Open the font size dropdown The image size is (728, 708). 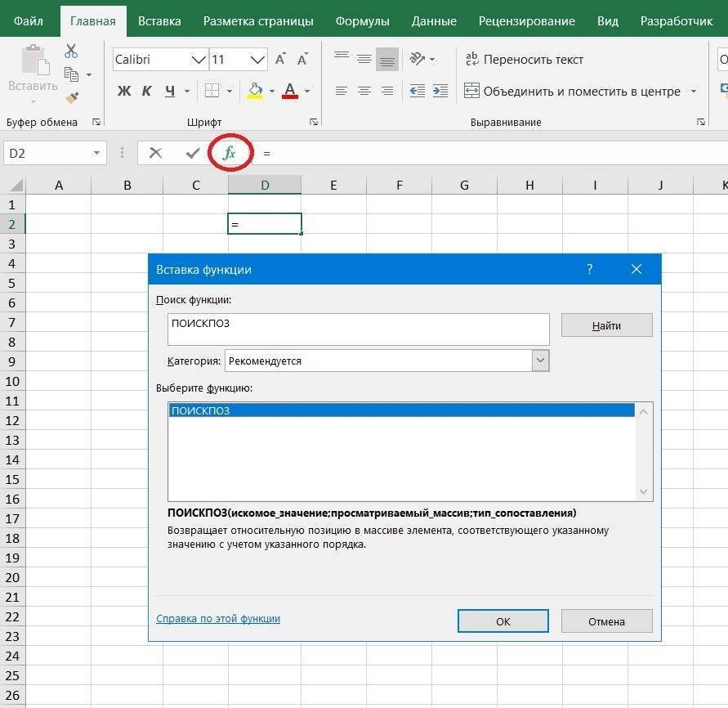(258, 59)
